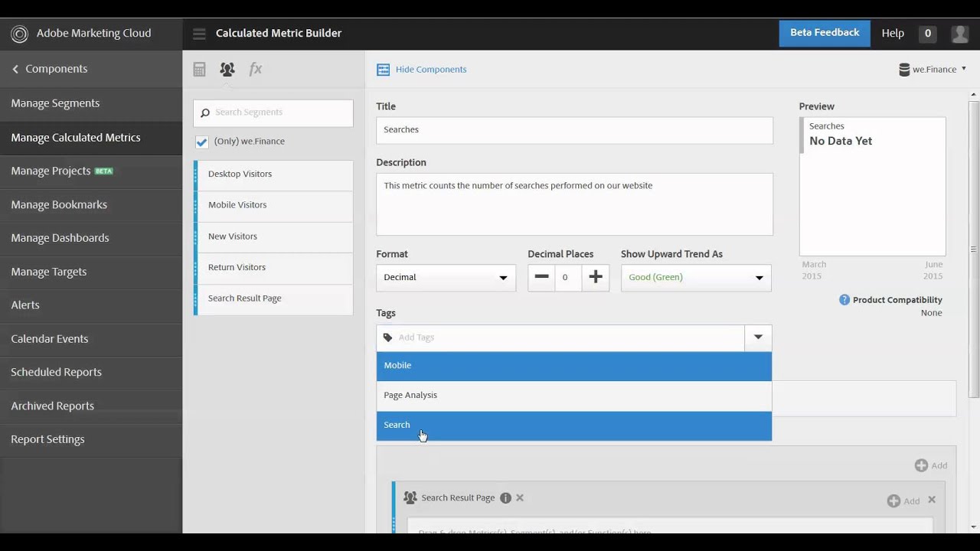
Task: Click the Add Tags input field
Action: coord(560,337)
